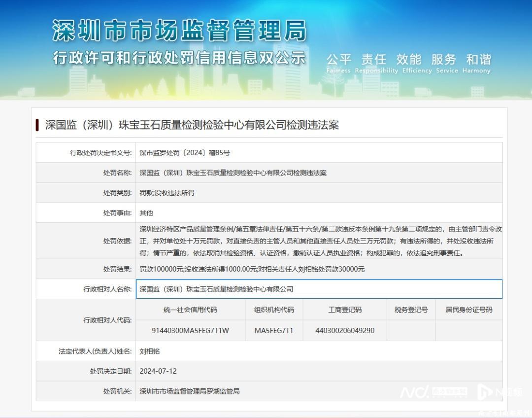This screenshot has width=532, height=418.
Task: Select organization code MA5FEG7T1
Action: coord(274,330)
